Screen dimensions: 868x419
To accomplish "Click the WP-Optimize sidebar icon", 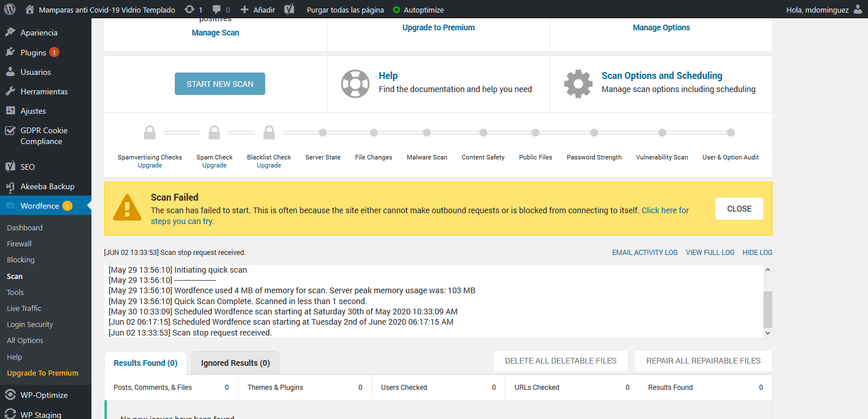I will [10, 395].
